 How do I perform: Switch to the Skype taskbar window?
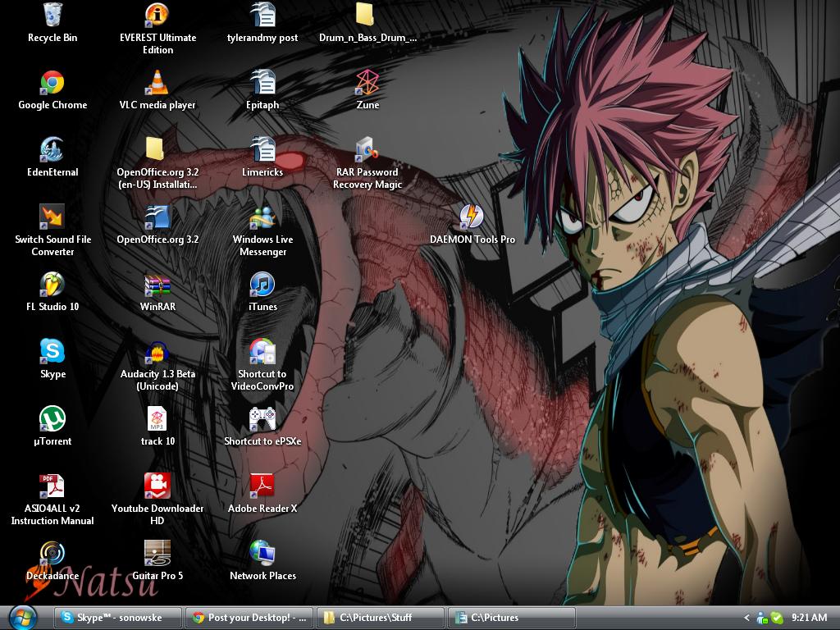point(117,618)
